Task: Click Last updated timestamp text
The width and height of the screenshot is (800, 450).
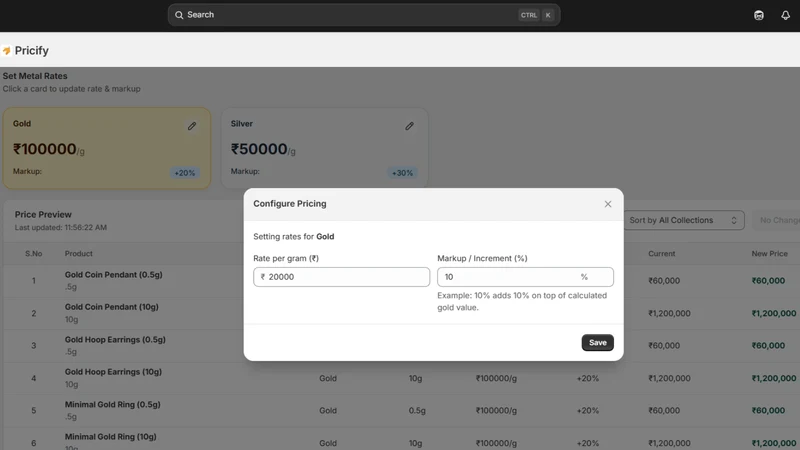Action: pyautogui.click(x=61, y=228)
